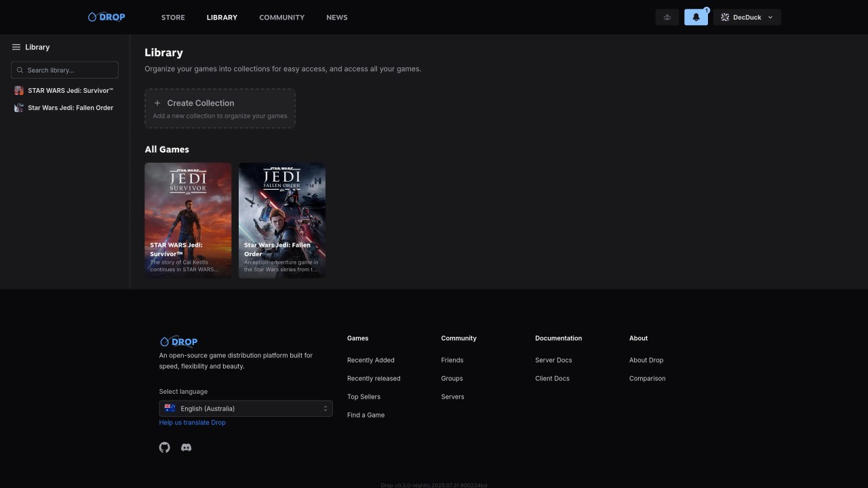Go to the Store tab
The height and width of the screenshot is (488, 868).
[173, 18]
